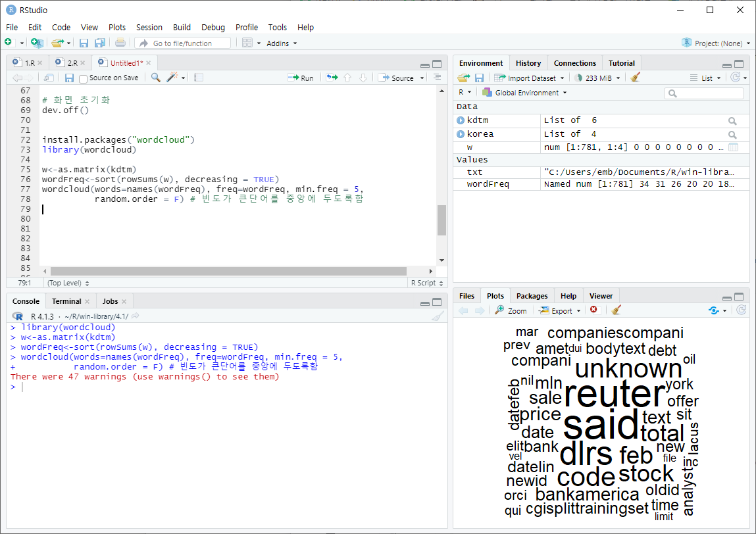Click the editor horizontal scrollbar
Image resolution: width=756 pixels, height=534 pixels.
(x=228, y=272)
